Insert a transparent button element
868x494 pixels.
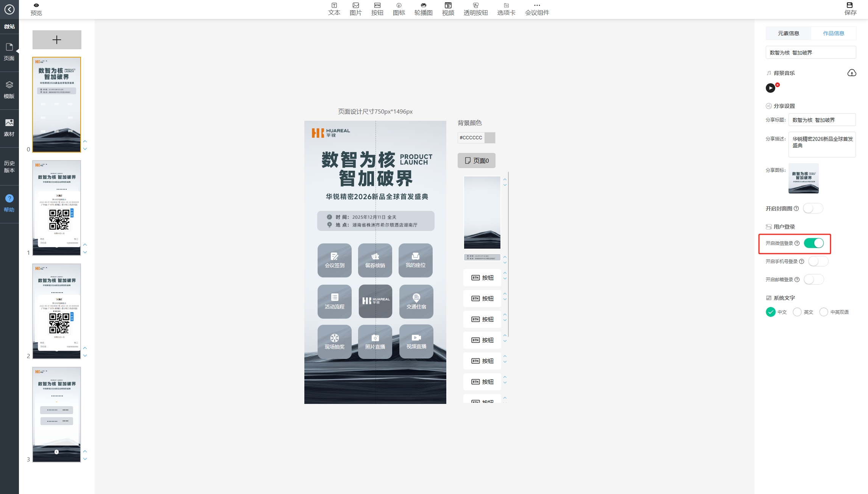coord(475,9)
